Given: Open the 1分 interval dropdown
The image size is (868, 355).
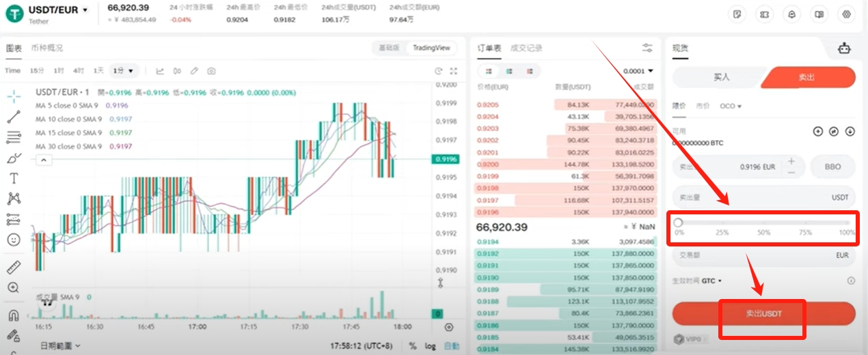Looking at the screenshot, I should tap(124, 71).
